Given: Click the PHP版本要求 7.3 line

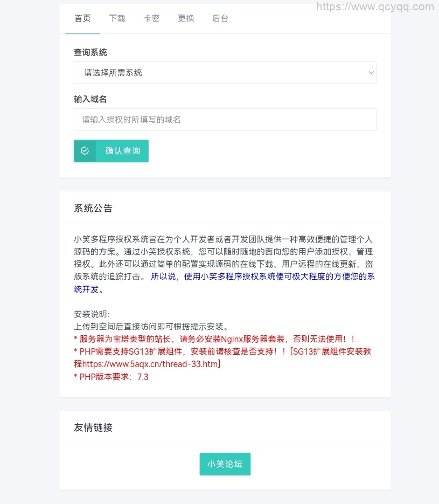Looking at the screenshot, I should (x=111, y=377).
